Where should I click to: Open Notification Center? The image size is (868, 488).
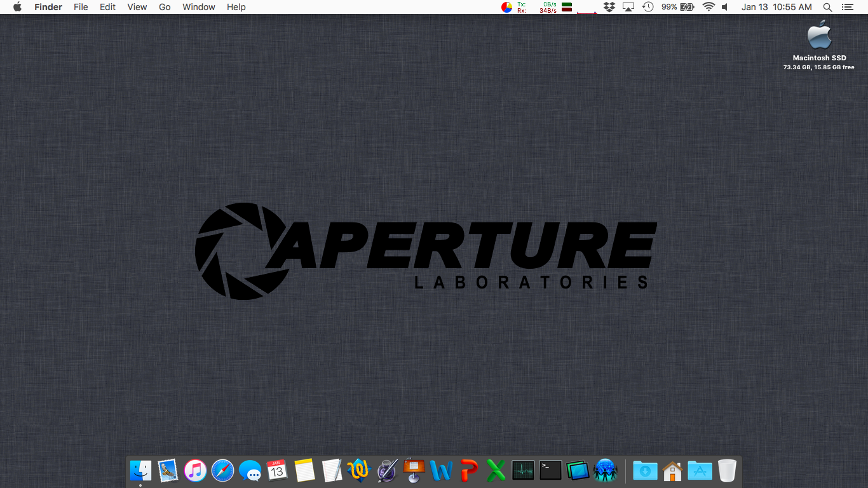(x=846, y=7)
